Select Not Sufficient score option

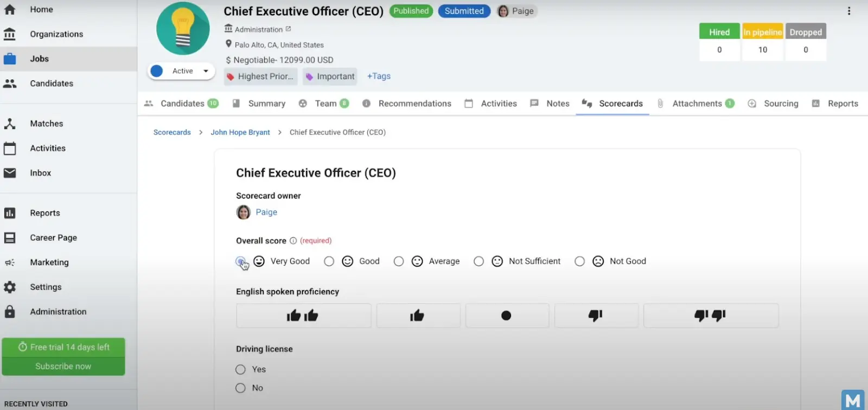coord(479,261)
